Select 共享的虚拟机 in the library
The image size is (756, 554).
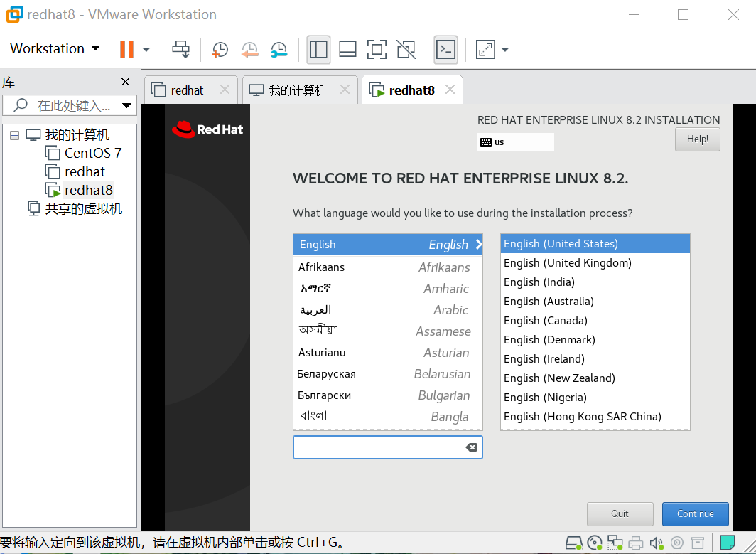coord(75,208)
